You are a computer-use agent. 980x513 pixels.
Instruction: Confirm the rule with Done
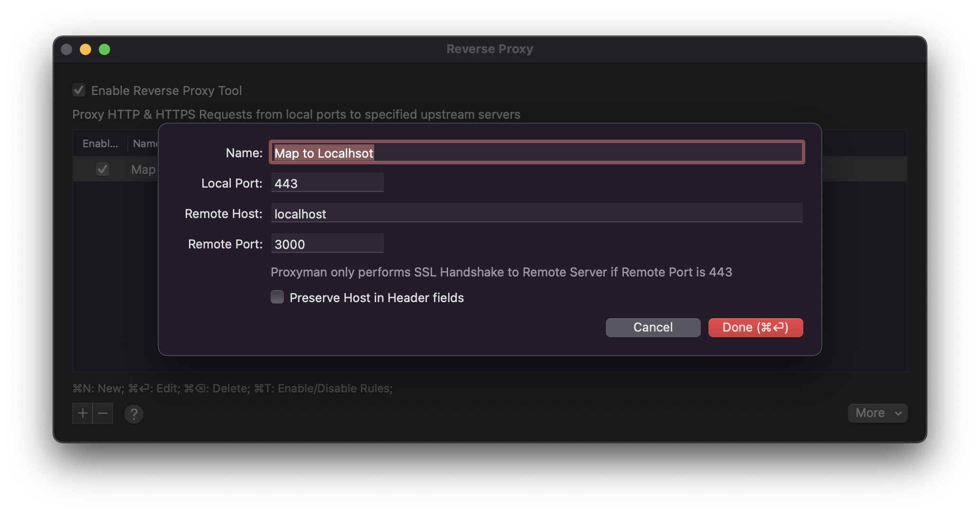pyautogui.click(x=755, y=327)
